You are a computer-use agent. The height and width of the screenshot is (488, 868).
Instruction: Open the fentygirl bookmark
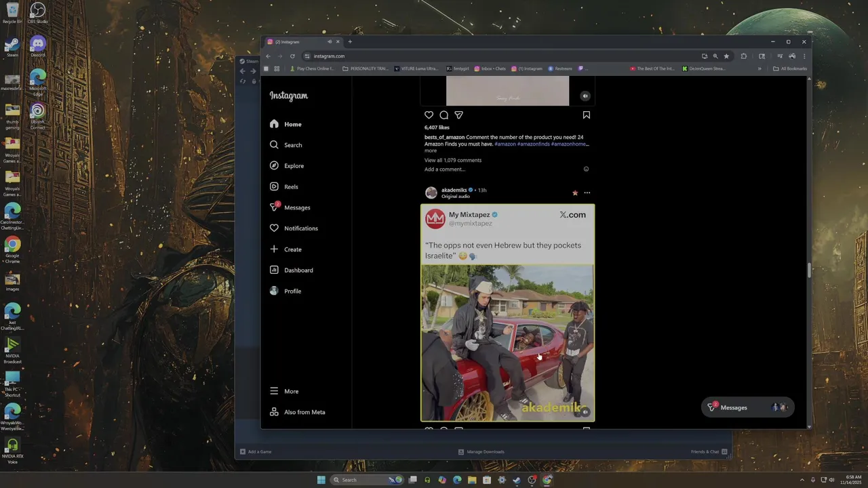(x=458, y=68)
